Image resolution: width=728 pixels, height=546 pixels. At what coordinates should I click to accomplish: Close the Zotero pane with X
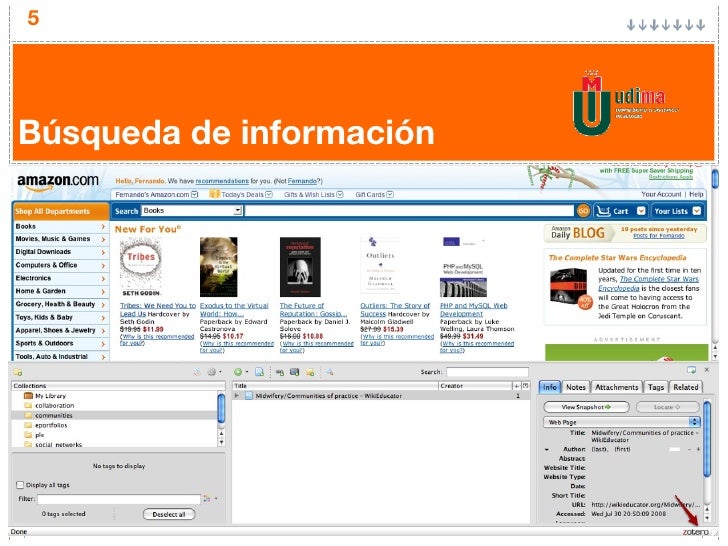point(707,370)
